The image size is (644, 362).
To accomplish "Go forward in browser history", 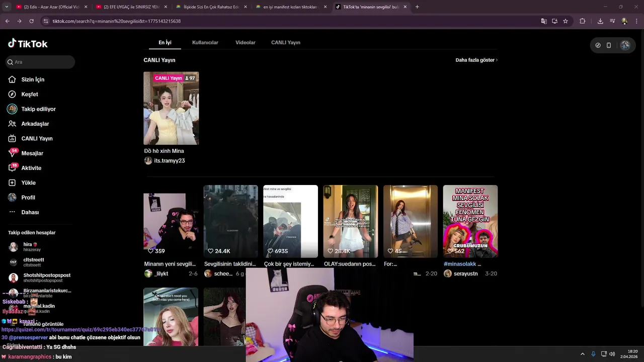I will tap(19, 21).
